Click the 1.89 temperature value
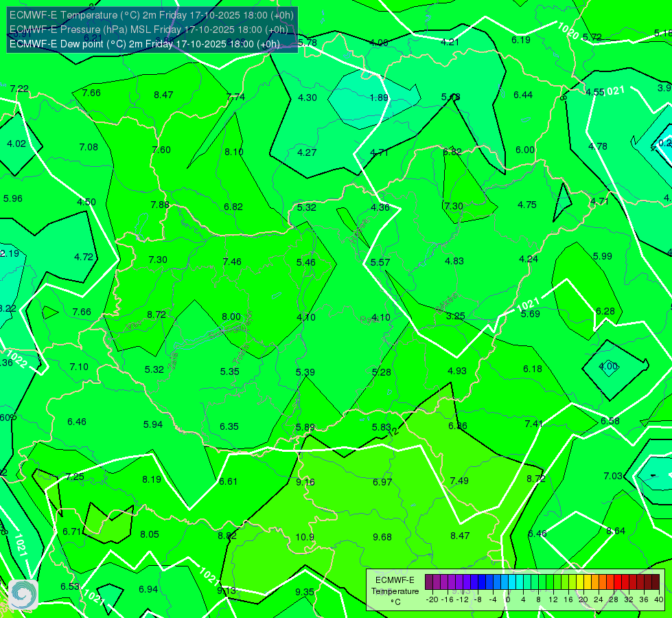The height and width of the screenshot is (618, 672). pyautogui.click(x=379, y=98)
